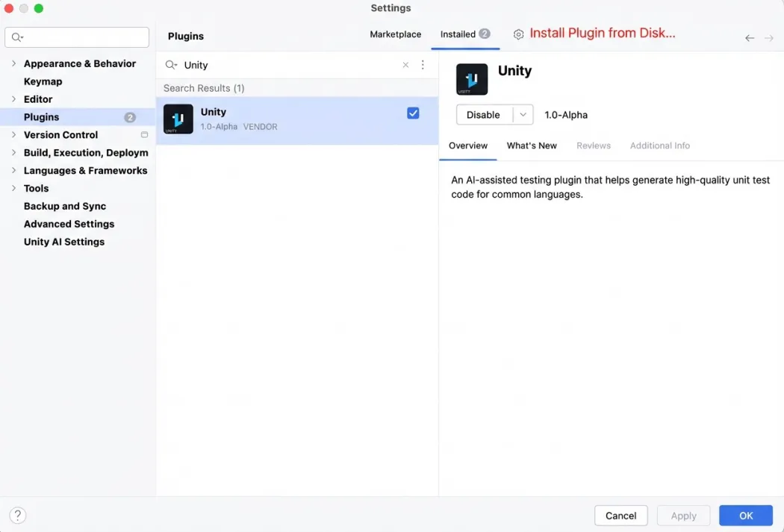Open the What's New tab
This screenshot has height=532, width=784.
point(532,145)
